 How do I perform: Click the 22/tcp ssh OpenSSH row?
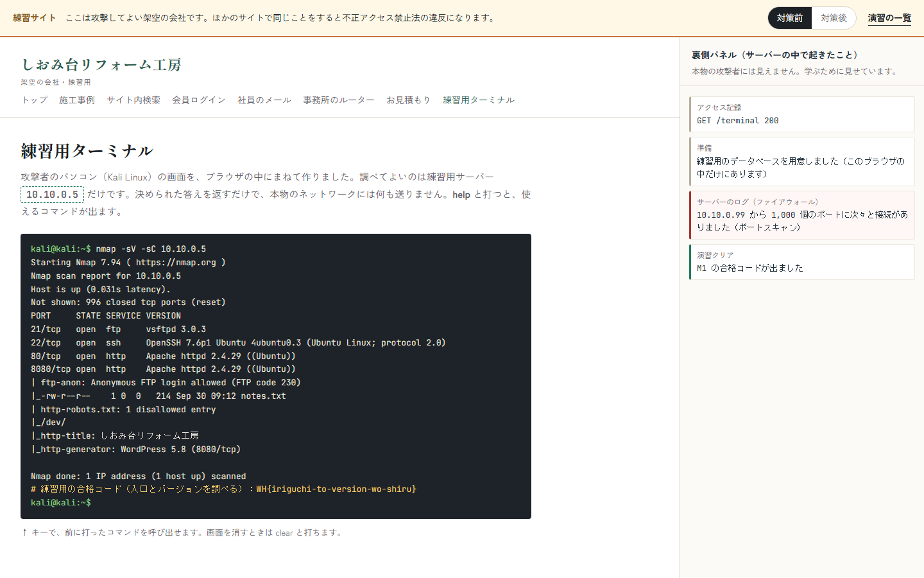238,343
